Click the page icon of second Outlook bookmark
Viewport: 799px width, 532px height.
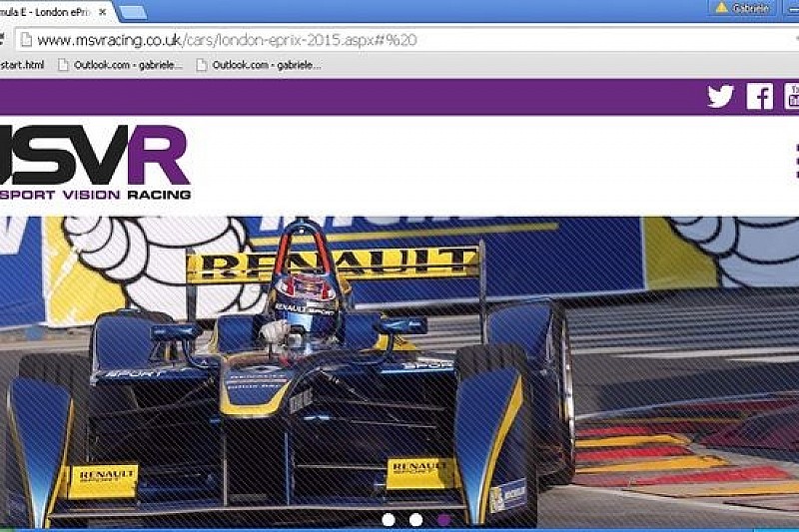202,65
